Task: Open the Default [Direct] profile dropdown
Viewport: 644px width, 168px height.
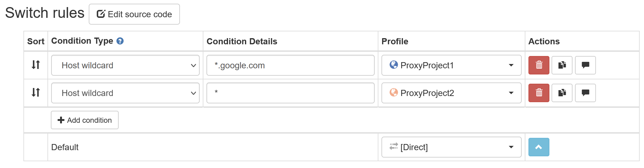Action: point(451,147)
